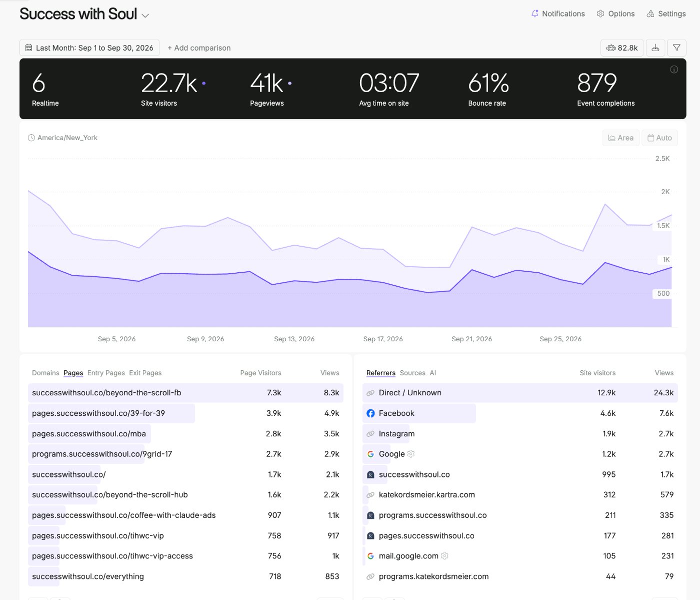Switch to the Referrers tab

381,373
